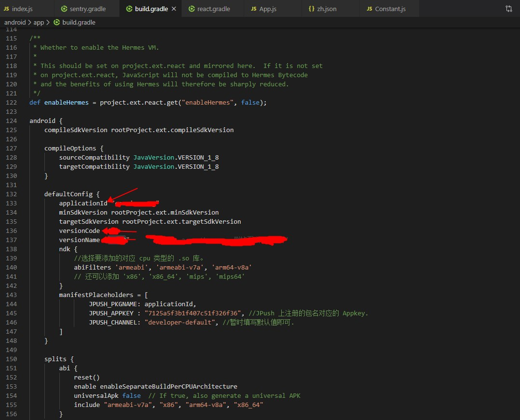Click the compare changes icon in editor toolbar
Image resolution: width=520 pixels, height=420 pixels.
point(509,9)
